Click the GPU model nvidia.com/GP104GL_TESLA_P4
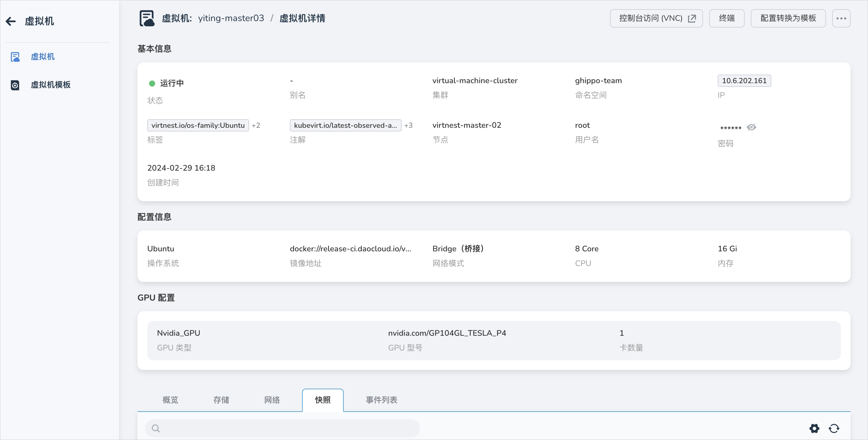 pos(447,333)
